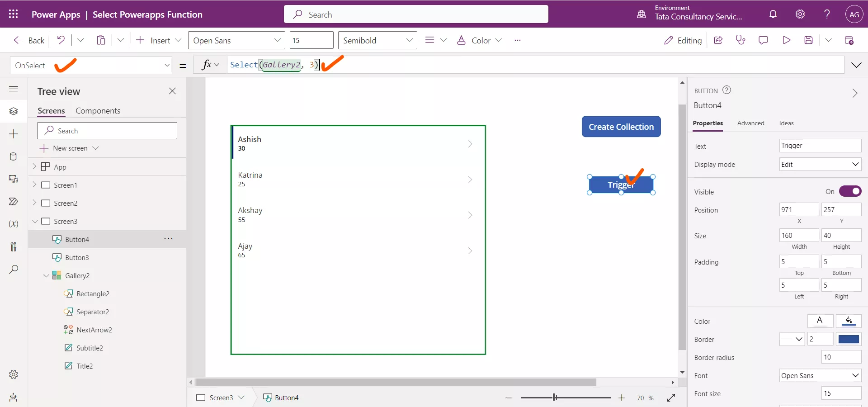The image size is (868, 407).
Task: Open the Power Automate panel
Action: click(x=14, y=202)
